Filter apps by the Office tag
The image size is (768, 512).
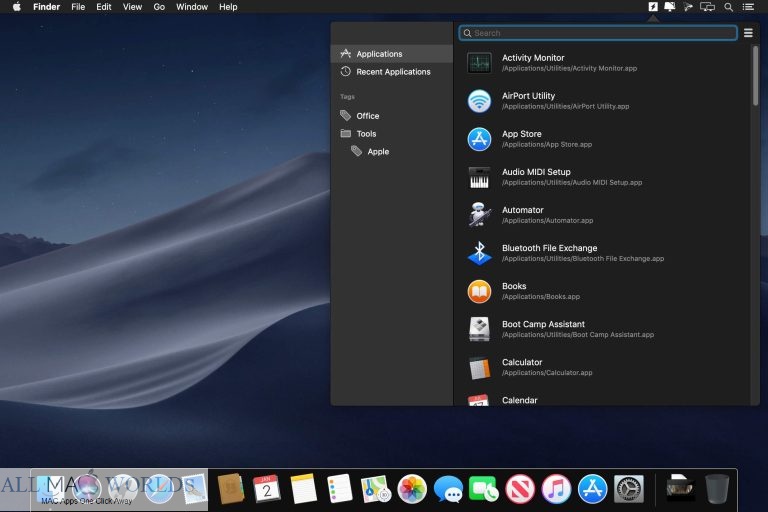tap(391, 116)
